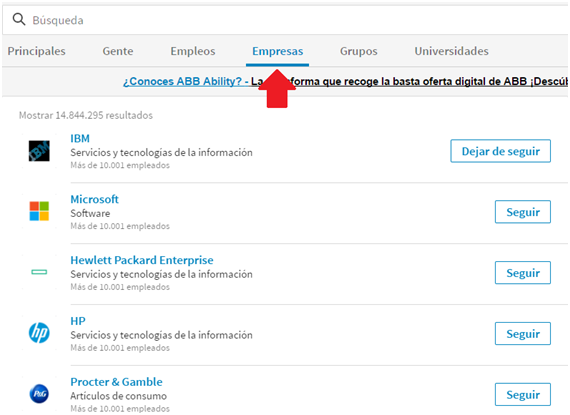The image size is (570, 415).
Task: Open the IBM company name link
Action: pos(80,138)
